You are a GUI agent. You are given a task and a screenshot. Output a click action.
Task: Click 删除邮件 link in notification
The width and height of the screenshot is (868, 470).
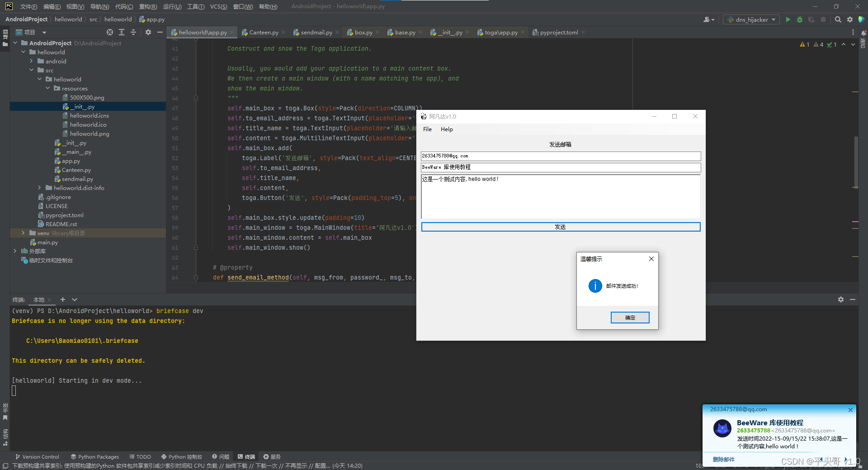pos(723,460)
